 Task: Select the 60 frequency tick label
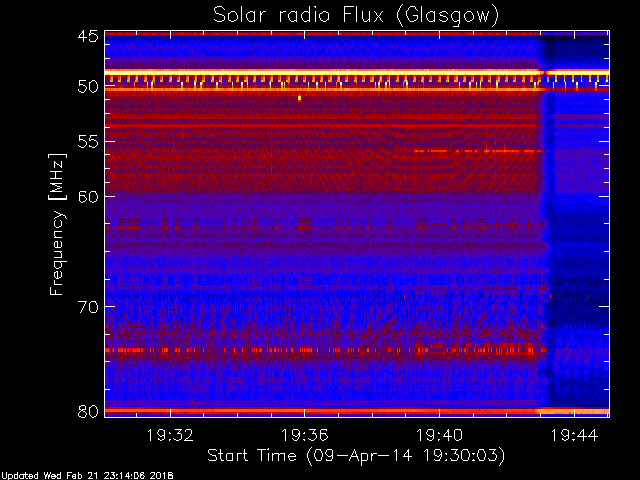(88, 197)
